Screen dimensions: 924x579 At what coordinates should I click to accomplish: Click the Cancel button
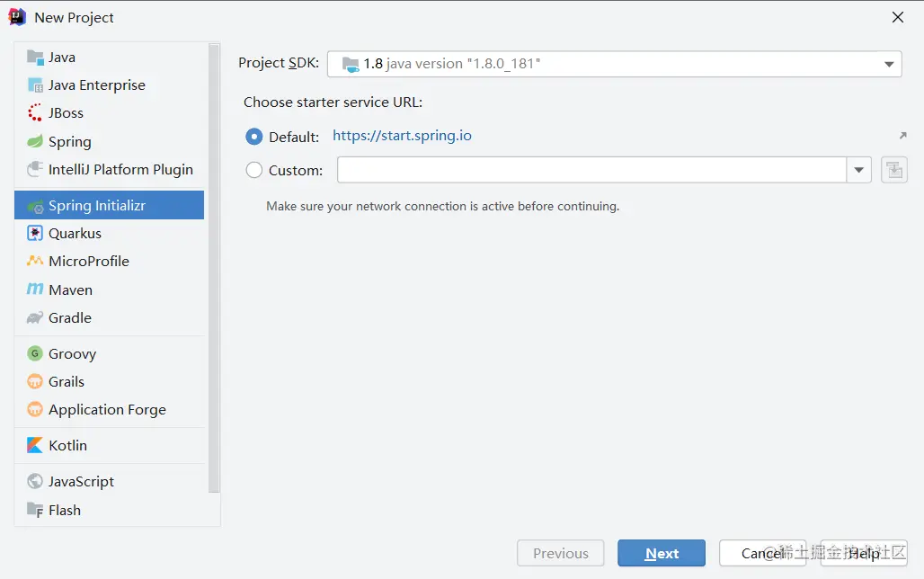[762, 553]
